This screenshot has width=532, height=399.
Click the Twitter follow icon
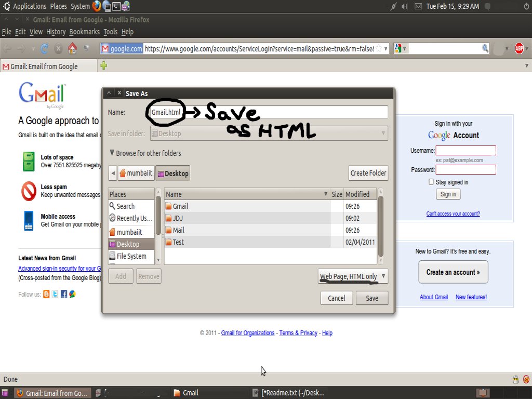(55, 294)
